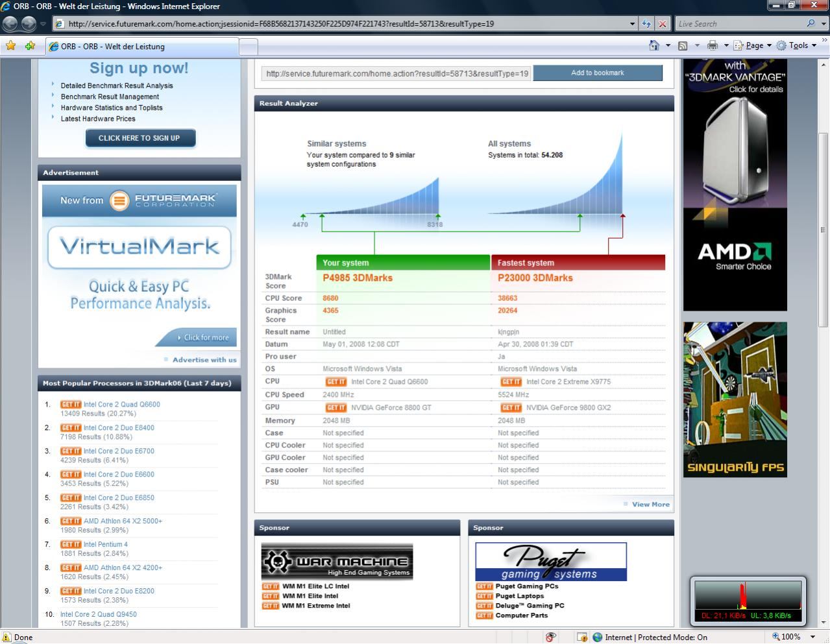Click GET IT icon for your system's Q6600 CPU
This screenshot has width=830, height=644.
click(336, 382)
